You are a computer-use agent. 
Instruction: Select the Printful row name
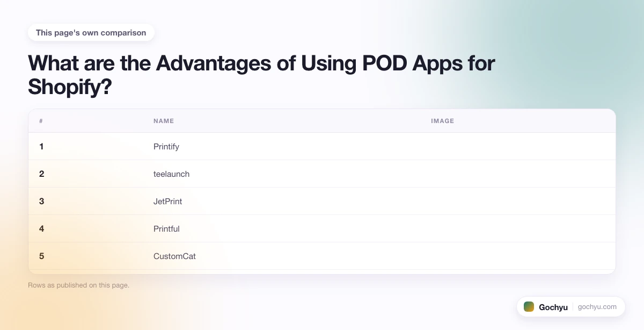166,228
